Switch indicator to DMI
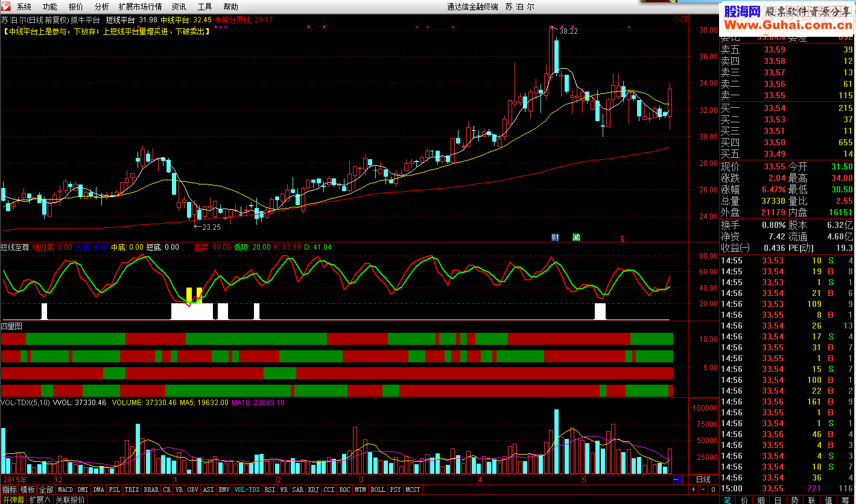Viewport: 856px width, 504px height. [x=83, y=490]
